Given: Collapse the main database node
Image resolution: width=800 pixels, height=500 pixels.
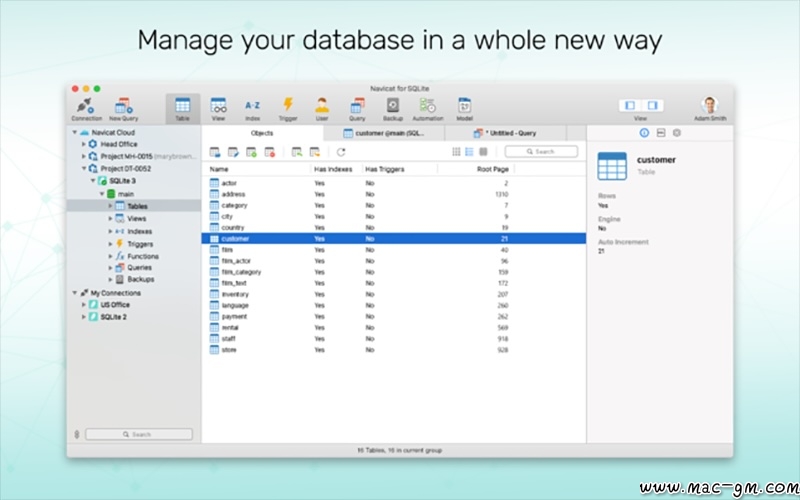Looking at the screenshot, I should click(x=102, y=194).
